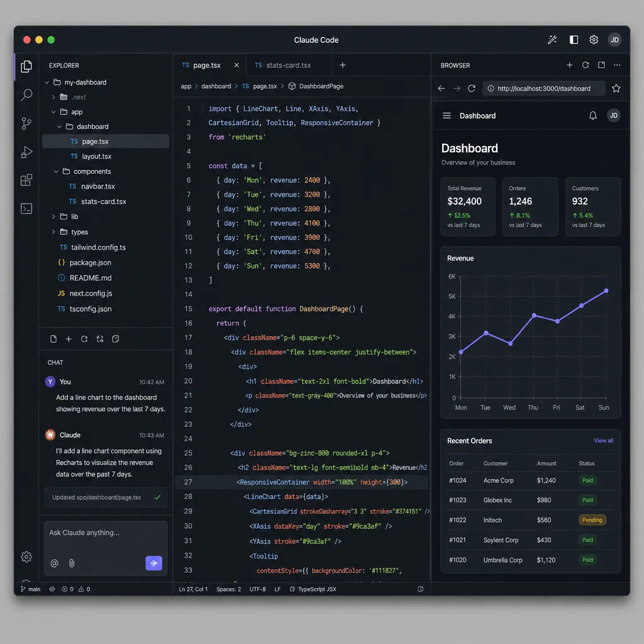
Task: Click the Sun data point on Revenue chart
Action: click(606, 291)
